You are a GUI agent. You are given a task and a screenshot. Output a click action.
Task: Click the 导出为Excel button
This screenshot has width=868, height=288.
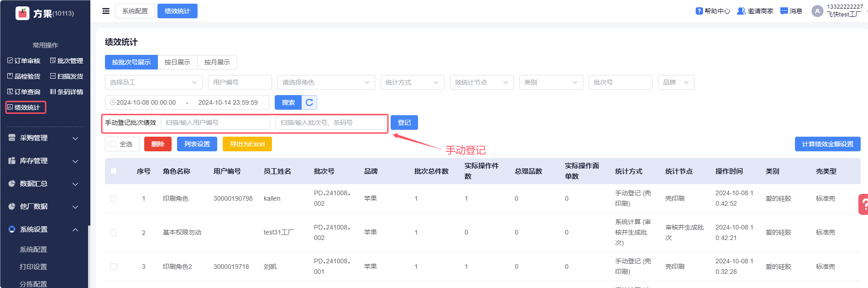(247, 144)
